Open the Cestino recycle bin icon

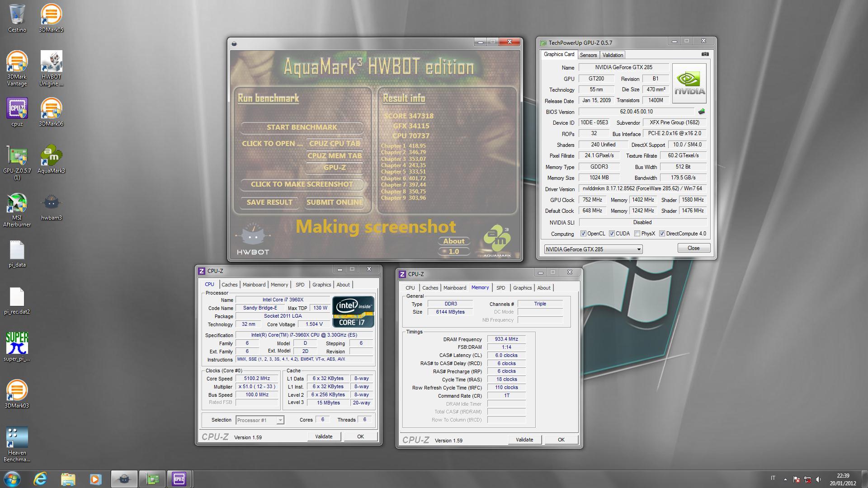click(17, 18)
